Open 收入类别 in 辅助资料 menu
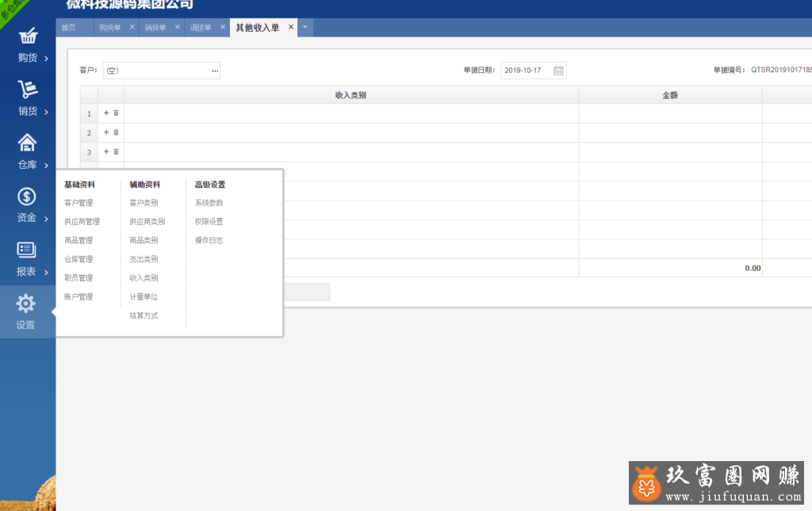 pyautogui.click(x=144, y=278)
